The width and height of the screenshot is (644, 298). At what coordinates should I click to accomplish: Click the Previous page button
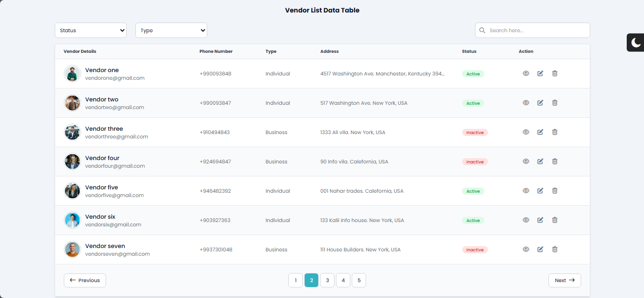pos(85,280)
